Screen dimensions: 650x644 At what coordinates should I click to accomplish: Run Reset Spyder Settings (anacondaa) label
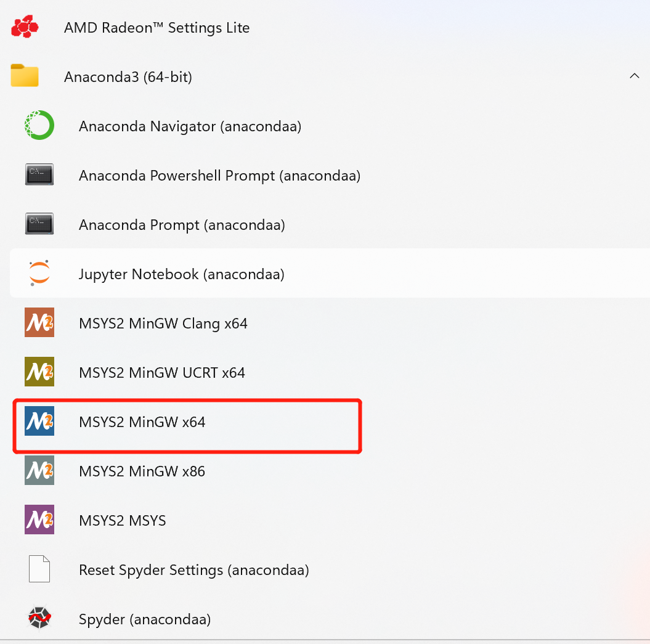tap(194, 570)
